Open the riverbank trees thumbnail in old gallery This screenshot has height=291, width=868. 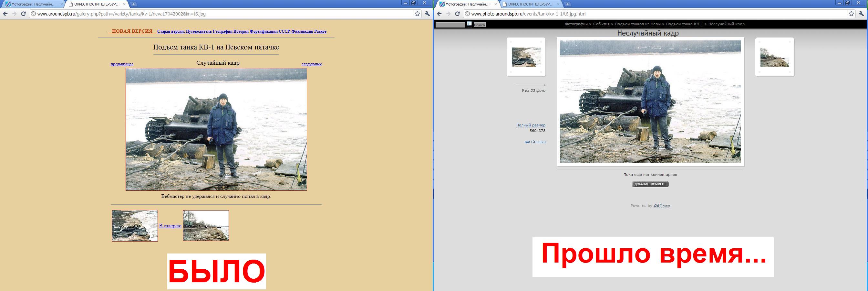pos(206,225)
